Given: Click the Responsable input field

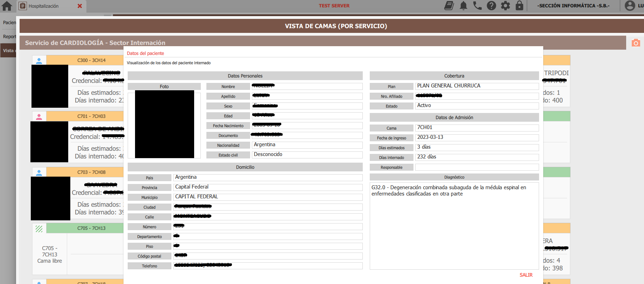Looking at the screenshot, I should pos(477,167).
